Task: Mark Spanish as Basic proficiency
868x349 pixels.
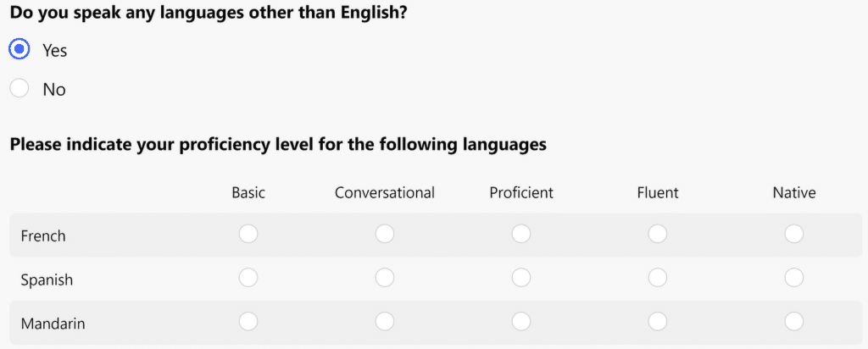Action: [248, 278]
